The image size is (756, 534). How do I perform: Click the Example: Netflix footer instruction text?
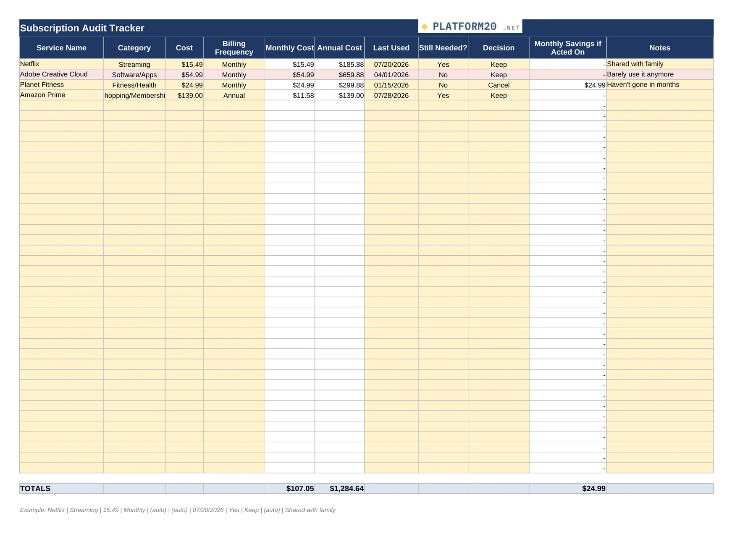(x=178, y=510)
